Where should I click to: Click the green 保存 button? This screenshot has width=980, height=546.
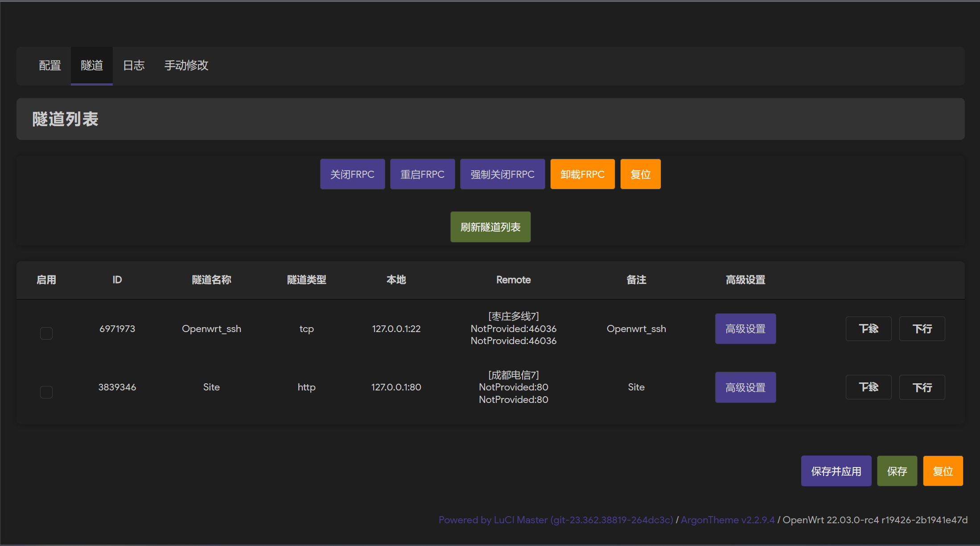pyautogui.click(x=897, y=471)
